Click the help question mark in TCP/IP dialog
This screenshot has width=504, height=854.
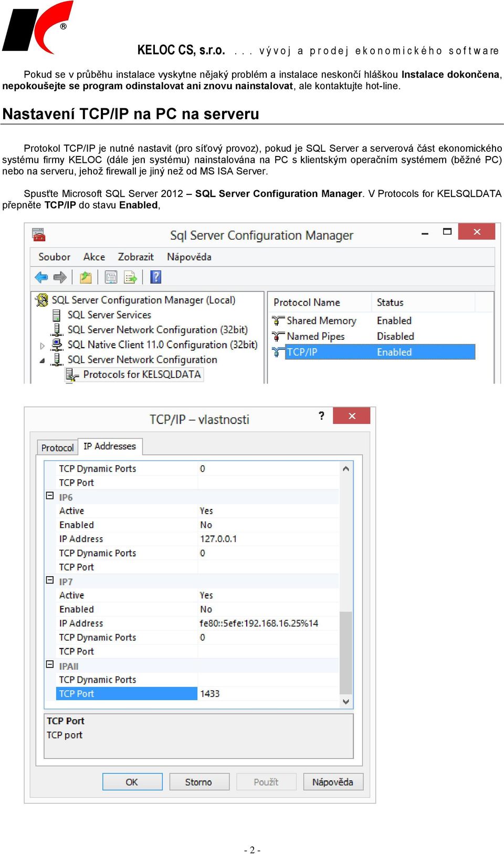[321, 416]
